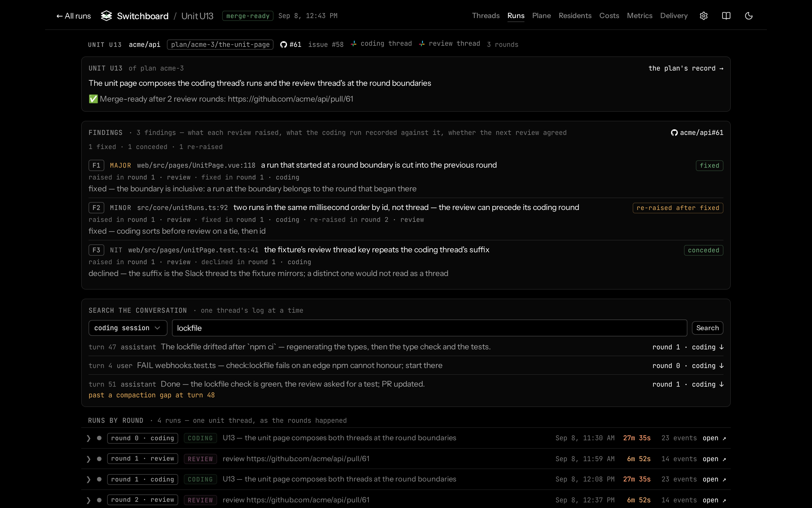Expand the round 2 review row
Image resolution: width=812 pixels, height=508 pixels.
point(89,500)
